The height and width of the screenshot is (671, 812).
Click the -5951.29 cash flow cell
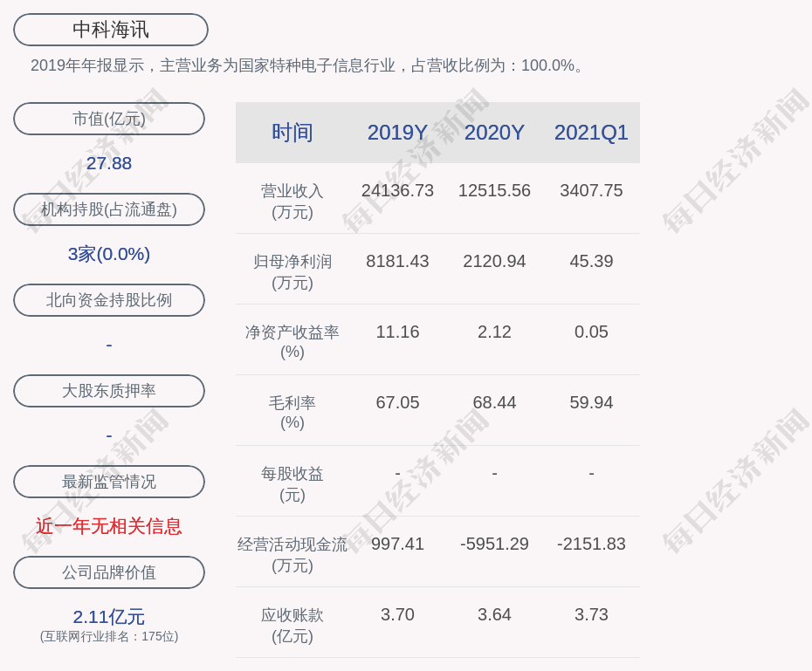point(494,544)
